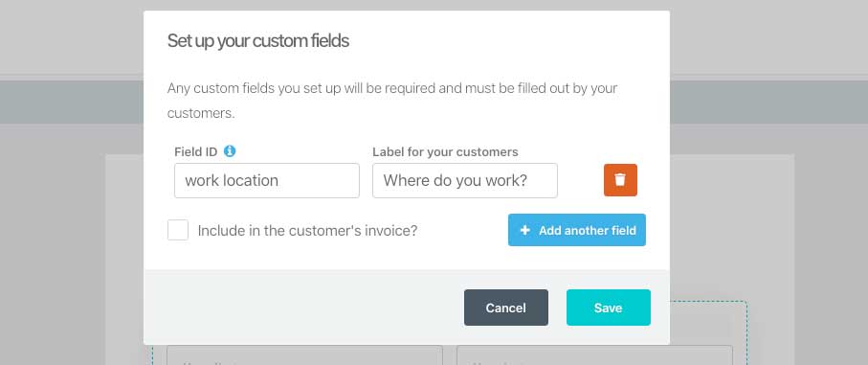Click the 'Label for your customers' caption

(x=445, y=151)
